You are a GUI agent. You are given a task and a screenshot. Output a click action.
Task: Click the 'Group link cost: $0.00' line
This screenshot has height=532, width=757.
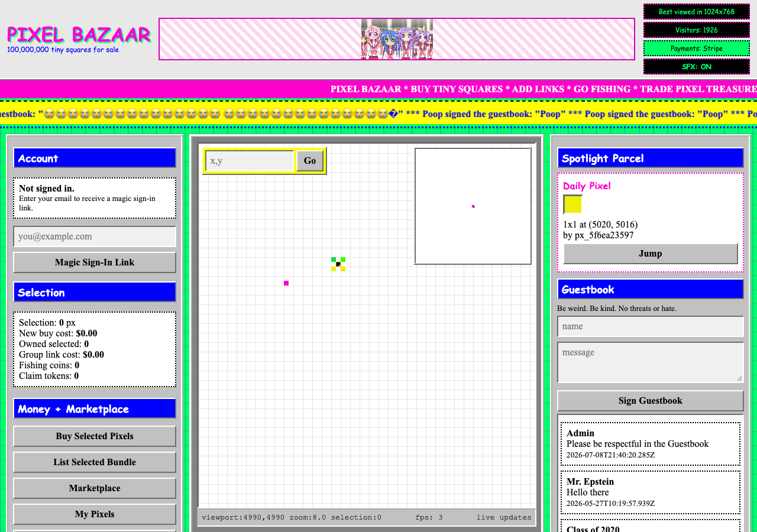pos(62,355)
